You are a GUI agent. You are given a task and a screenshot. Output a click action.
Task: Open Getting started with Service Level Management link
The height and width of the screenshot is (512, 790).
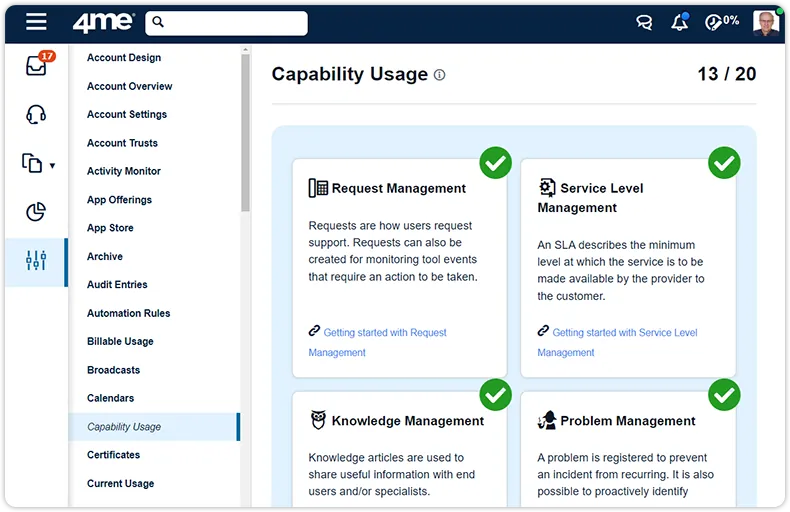pyautogui.click(x=618, y=342)
